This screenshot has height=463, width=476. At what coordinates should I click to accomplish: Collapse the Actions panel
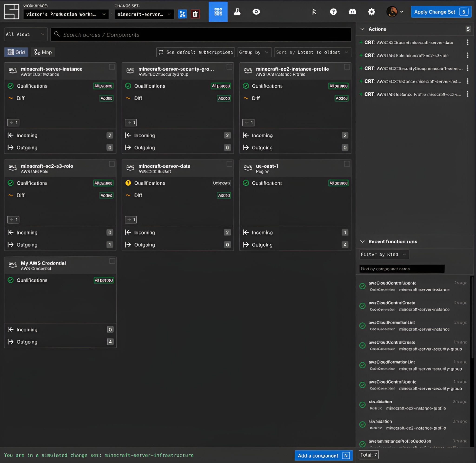tap(362, 29)
